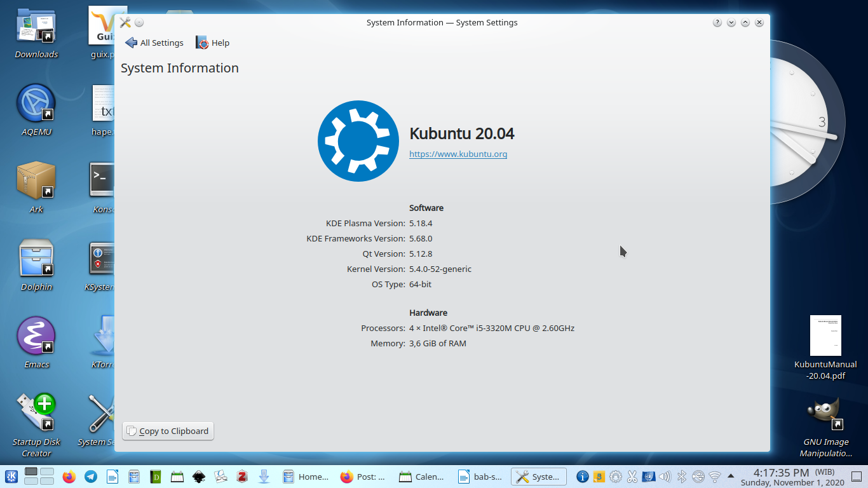The width and height of the screenshot is (868, 488).
Task: Click the show-desktop button at panel end
Action: tap(858, 477)
